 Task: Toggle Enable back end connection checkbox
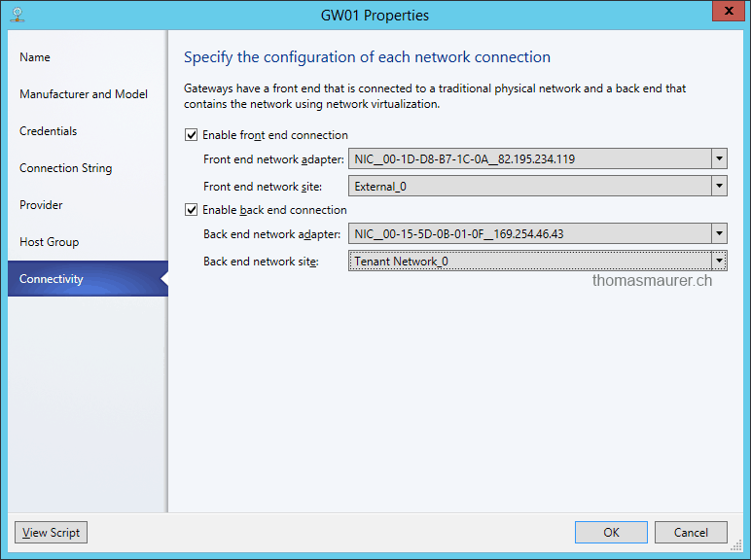191,210
